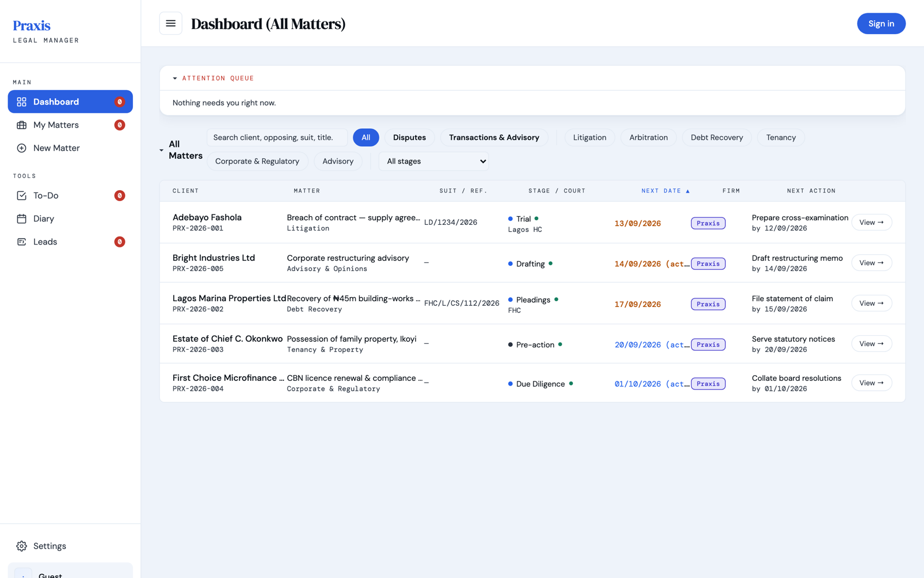
Task: Click the Sign in button
Action: click(881, 24)
